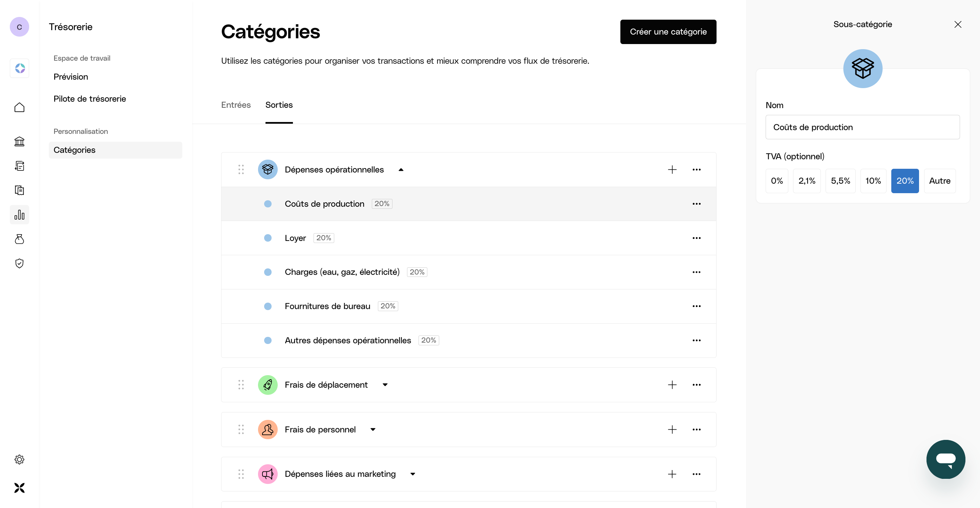This screenshot has width=980, height=508.
Task: Click Créer une catégorie button
Action: (668, 32)
